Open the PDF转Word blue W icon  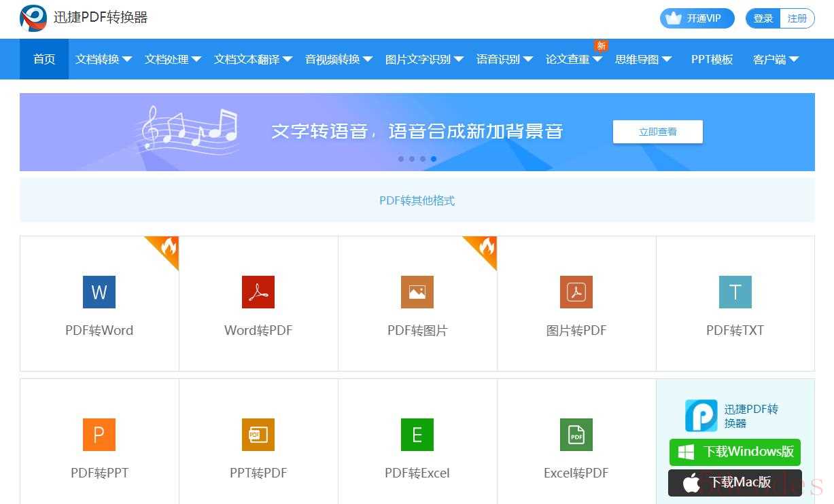(99, 292)
